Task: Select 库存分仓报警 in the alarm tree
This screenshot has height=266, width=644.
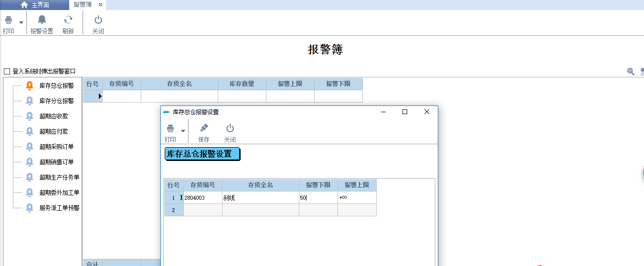Action: click(x=56, y=101)
